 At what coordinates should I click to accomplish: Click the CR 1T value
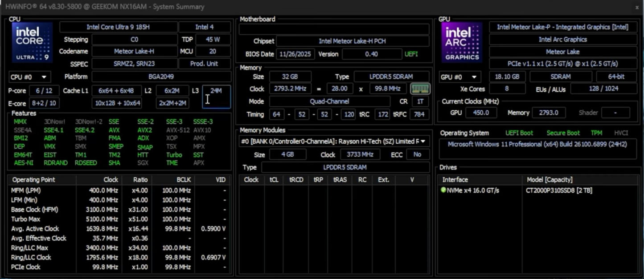coord(420,101)
